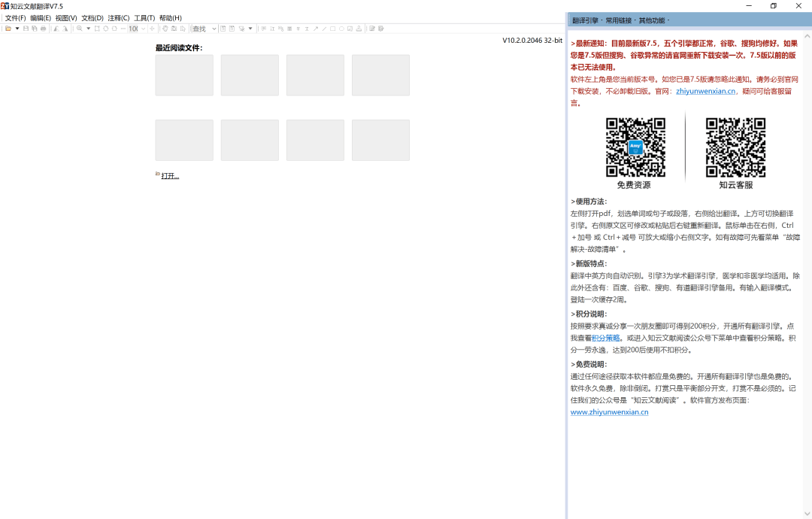Click the Zoom Out minus icon
This screenshot has width=812, height=519.
(x=123, y=29)
